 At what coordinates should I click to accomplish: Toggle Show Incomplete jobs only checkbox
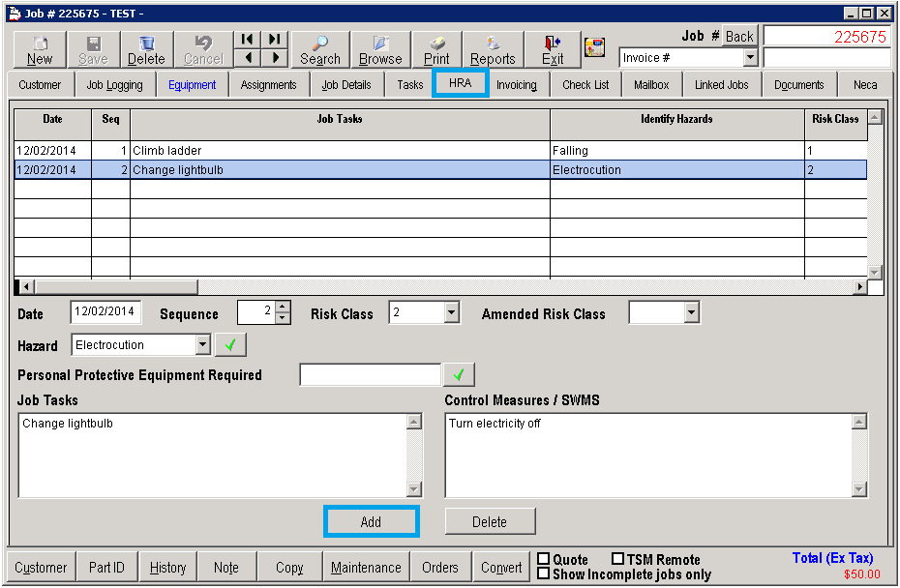(544, 573)
